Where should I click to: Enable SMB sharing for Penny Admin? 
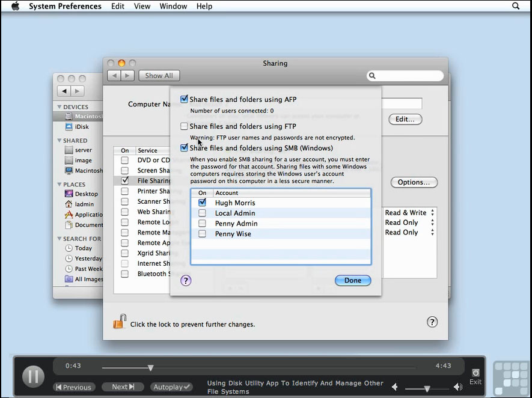[202, 223]
